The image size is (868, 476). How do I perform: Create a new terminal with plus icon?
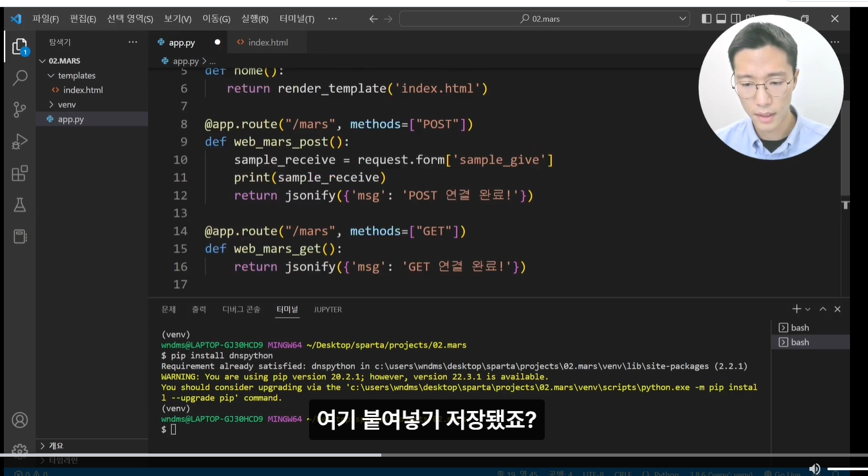pos(797,309)
